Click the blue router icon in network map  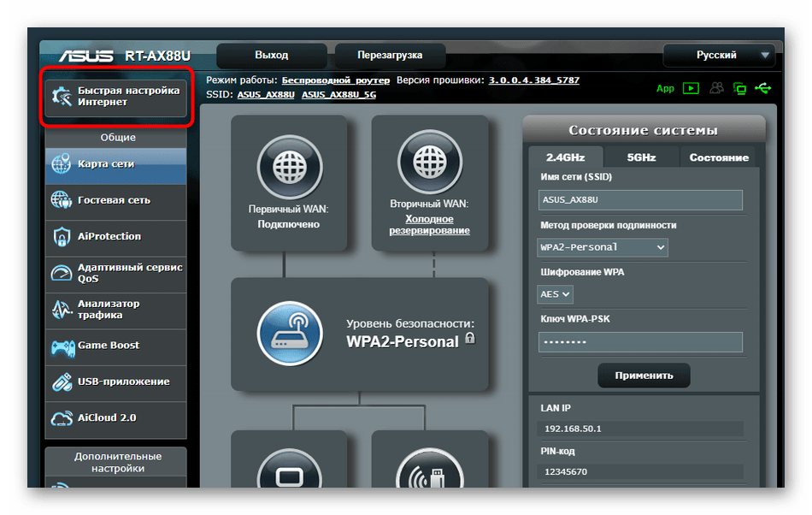coord(290,333)
